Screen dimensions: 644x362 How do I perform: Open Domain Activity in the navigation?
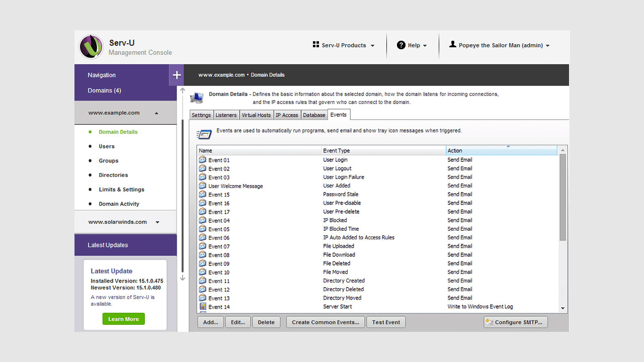(x=119, y=204)
